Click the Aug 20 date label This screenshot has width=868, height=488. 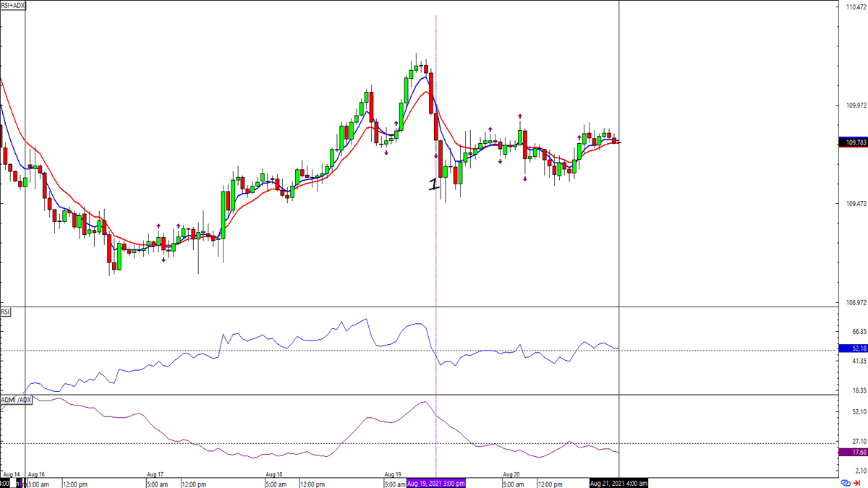pyautogui.click(x=512, y=474)
